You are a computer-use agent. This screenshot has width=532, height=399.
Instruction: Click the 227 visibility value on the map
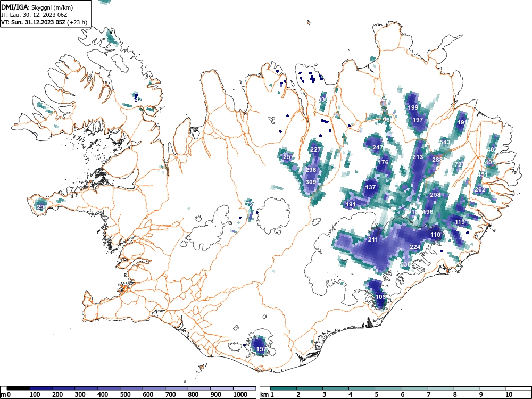(315, 149)
